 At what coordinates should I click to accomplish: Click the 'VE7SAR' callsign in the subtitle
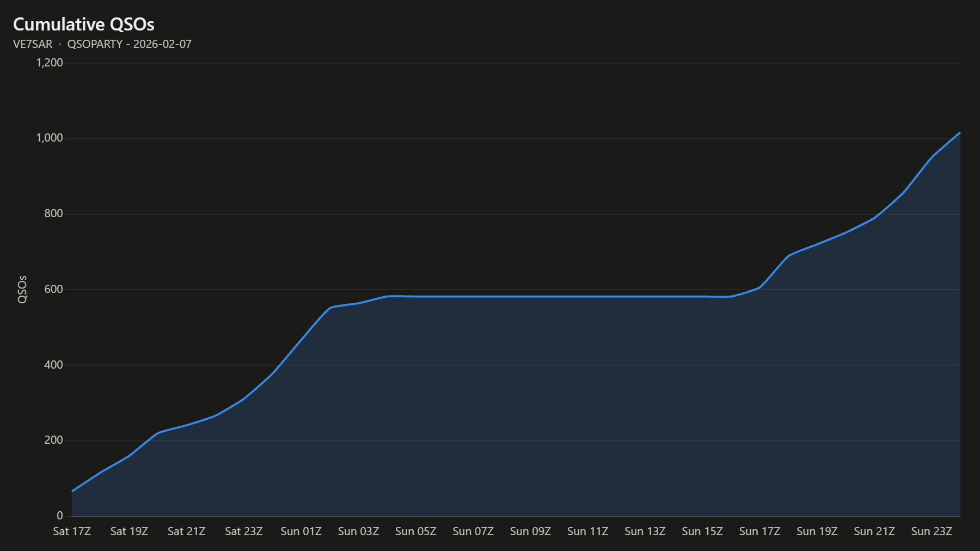pyautogui.click(x=33, y=44)
